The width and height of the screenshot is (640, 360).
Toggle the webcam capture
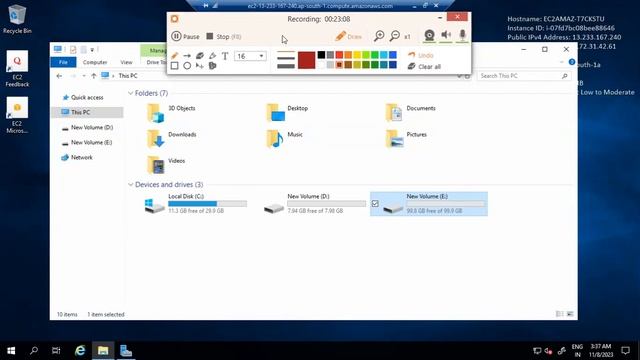click(429, 36)
